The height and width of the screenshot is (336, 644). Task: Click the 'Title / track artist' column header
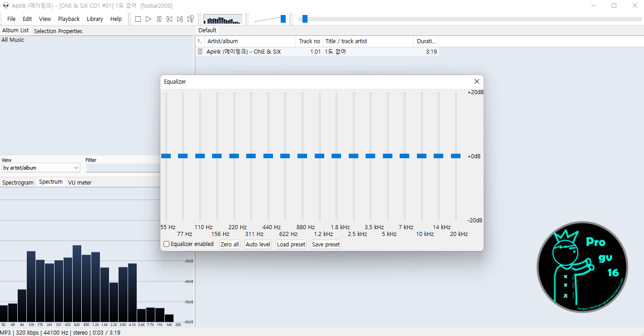[368, 41]
